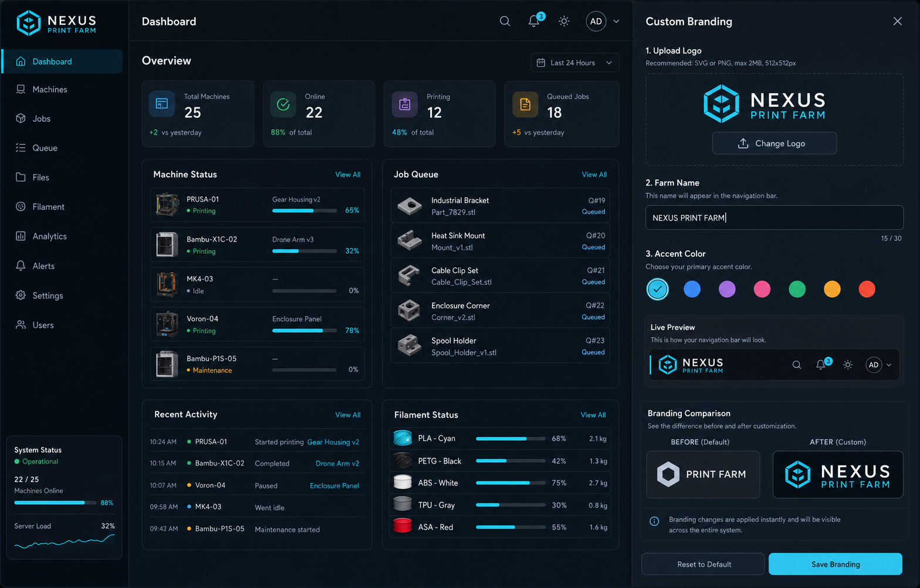This screenshot has width=920, height=588.
Task: Expand the AD chevron in Live Preview
Action: click(889, 365)
